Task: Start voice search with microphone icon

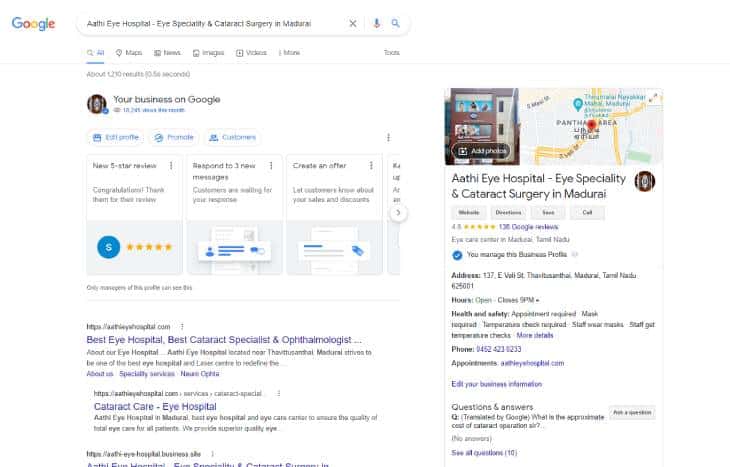Action: coord(377,23)
